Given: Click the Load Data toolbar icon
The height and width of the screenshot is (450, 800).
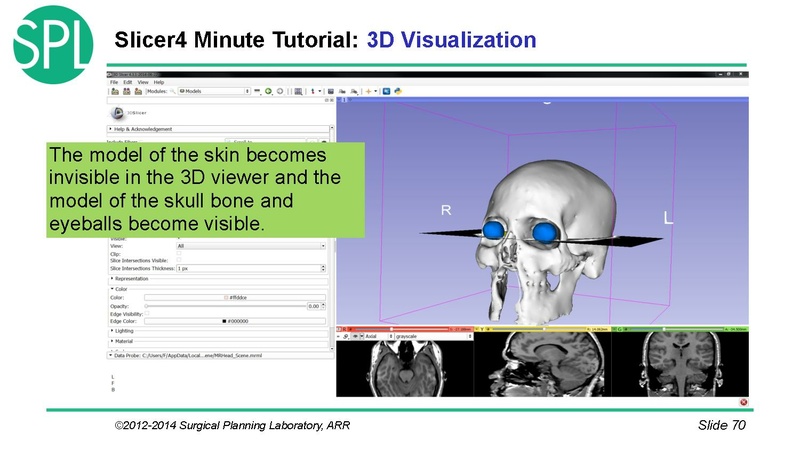Looking at the screenshot, I should click(115, 91).
